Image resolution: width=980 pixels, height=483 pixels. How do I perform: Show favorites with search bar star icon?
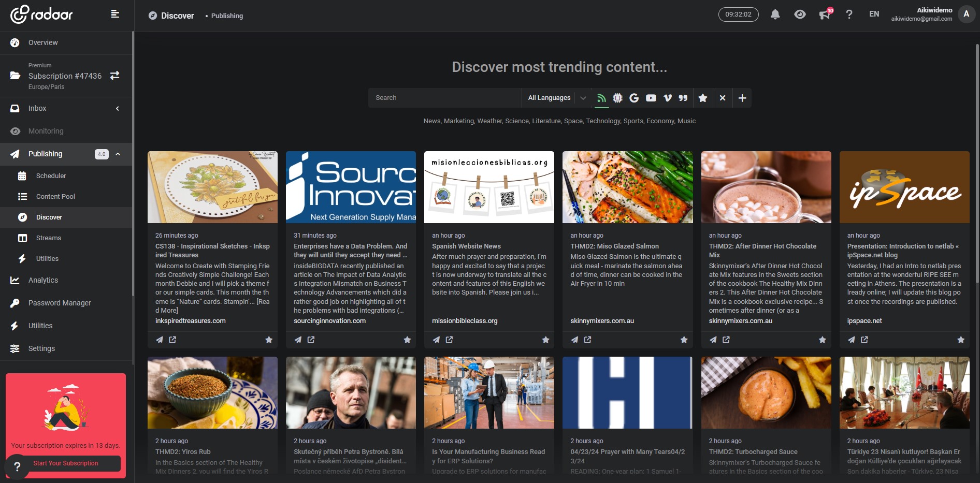pos(703,98)
